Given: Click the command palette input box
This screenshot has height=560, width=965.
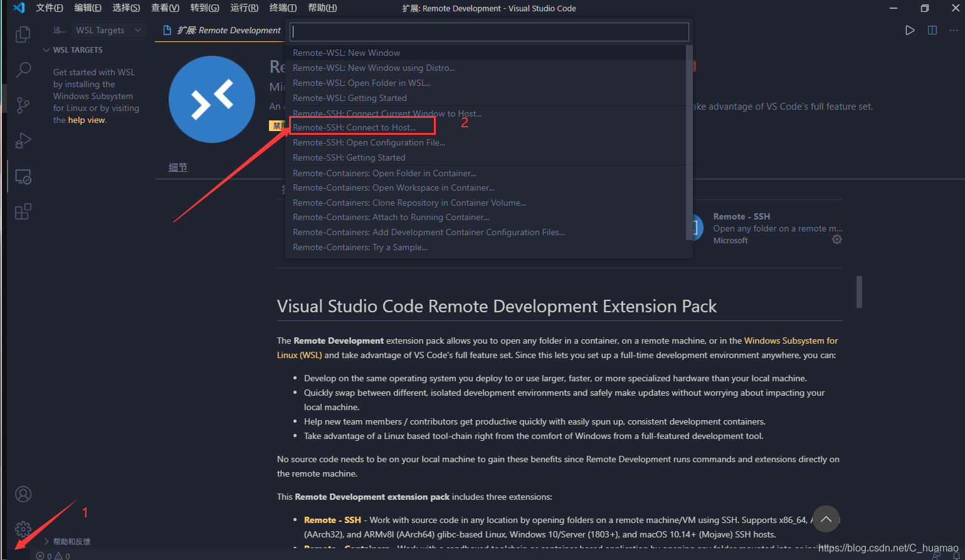Looking at the screenshot, I should click(489, 32).
